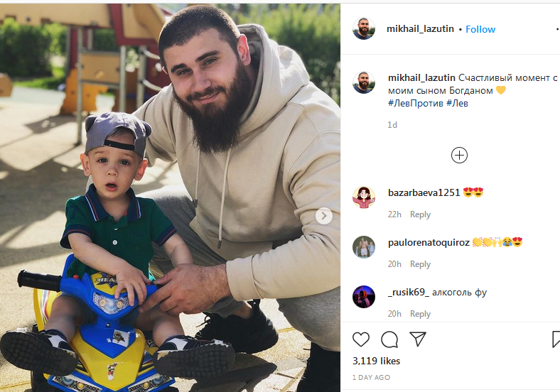Open the #ЛевПротив hashtag
The image size is (560, 392).
click(x=415, y=104)
